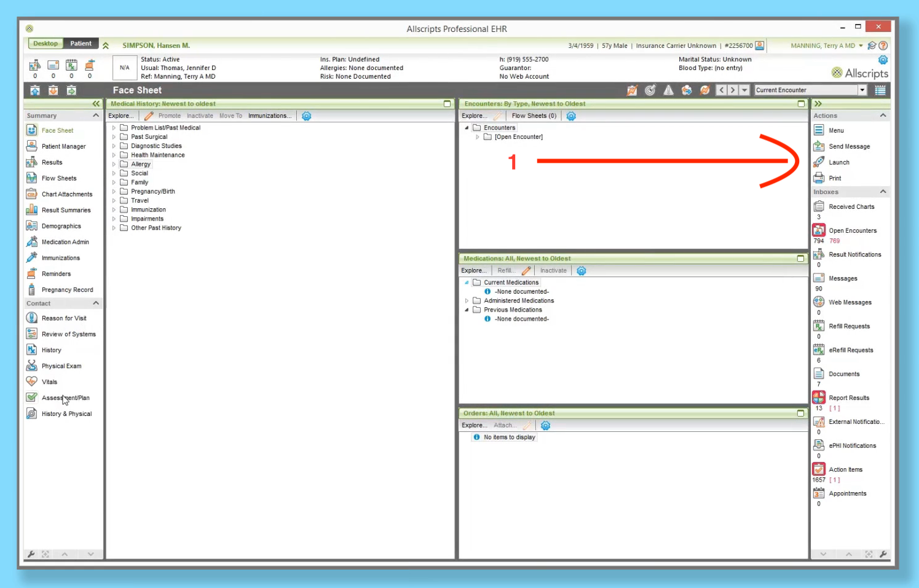This screenshot has height=588, width=919.
Task: Switch to the Desktop tab
Action: point(45,44)
